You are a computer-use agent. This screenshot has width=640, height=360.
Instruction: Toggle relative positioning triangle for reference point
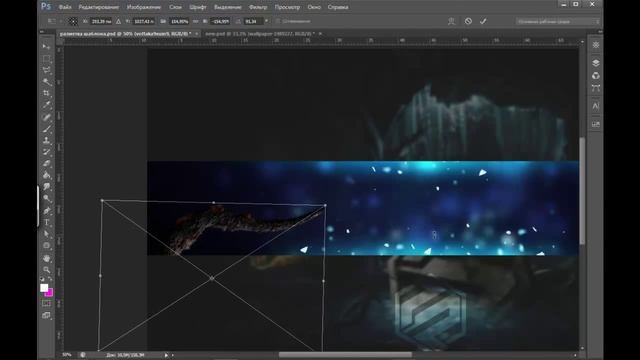coord(118,21)
